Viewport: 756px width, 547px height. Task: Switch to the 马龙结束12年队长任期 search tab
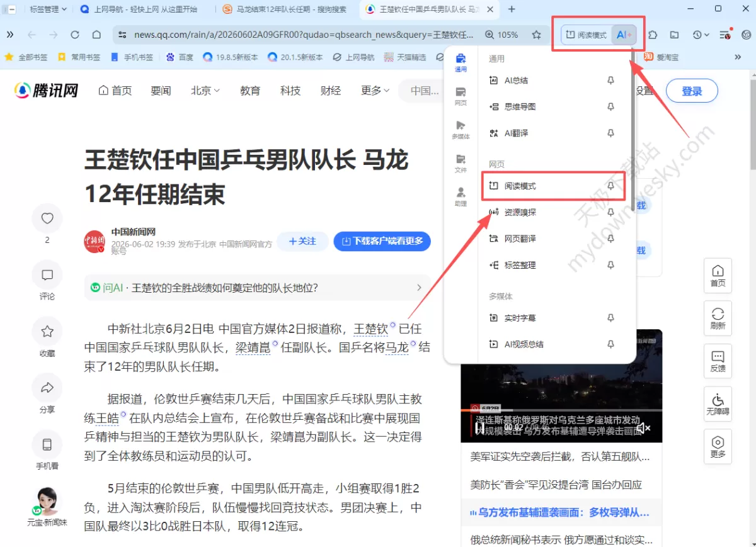pyautogui.click(x=285, y=9)
